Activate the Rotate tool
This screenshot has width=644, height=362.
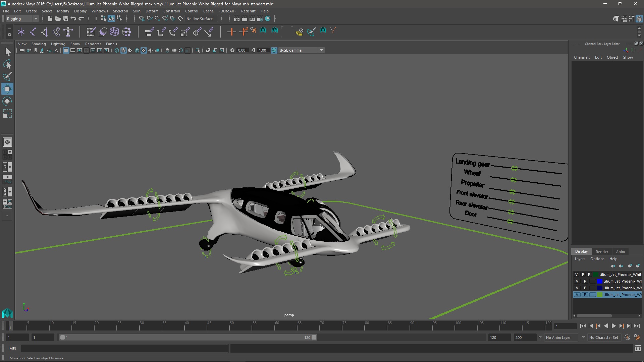7,101
